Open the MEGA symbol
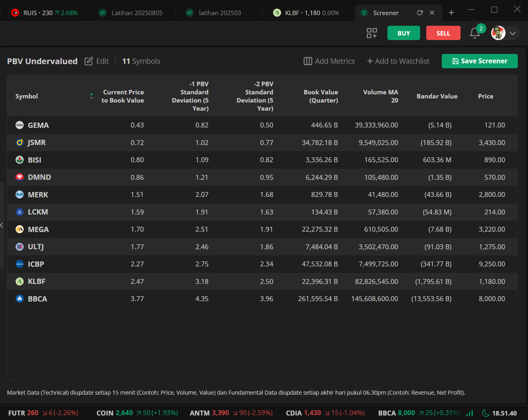Screen dimensions: 528x420 (x=38, y=229)
